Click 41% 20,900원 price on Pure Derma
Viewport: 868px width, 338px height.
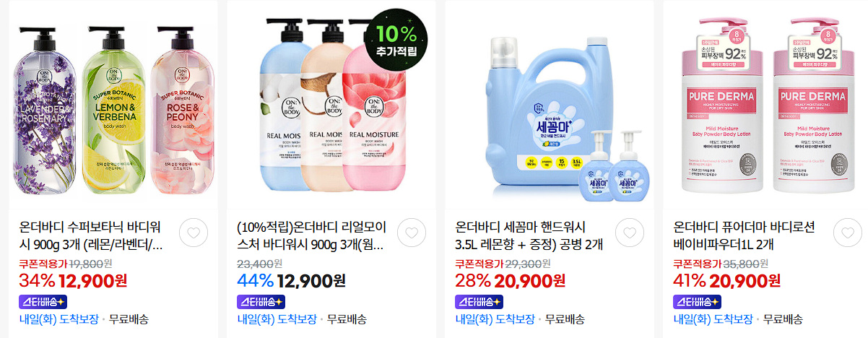click(x=727, y=280)
